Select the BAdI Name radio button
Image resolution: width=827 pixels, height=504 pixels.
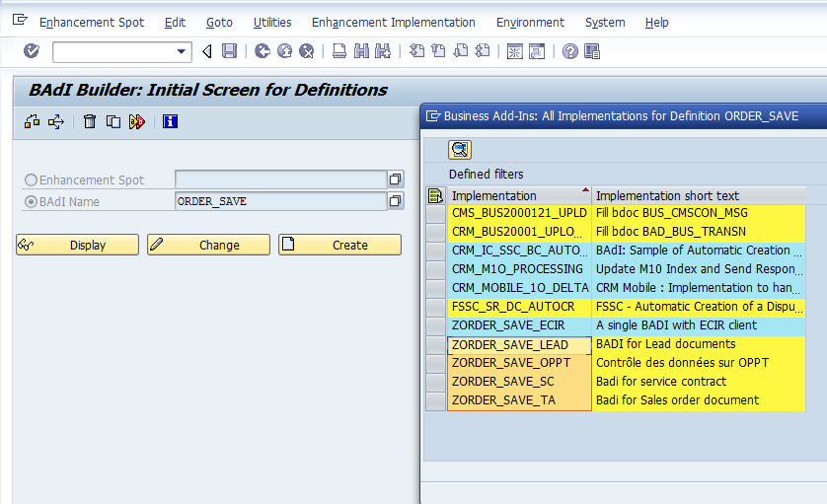coord(32,202)
